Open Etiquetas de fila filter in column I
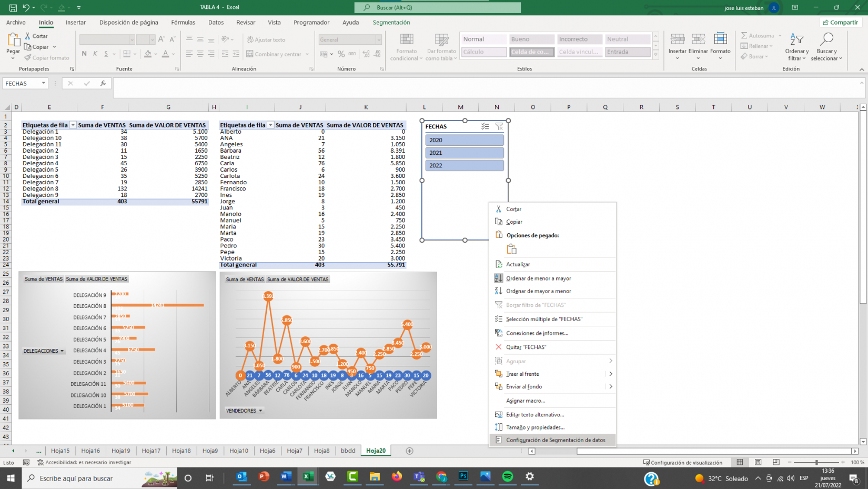The image size is (868, 489). coord(270,125)
